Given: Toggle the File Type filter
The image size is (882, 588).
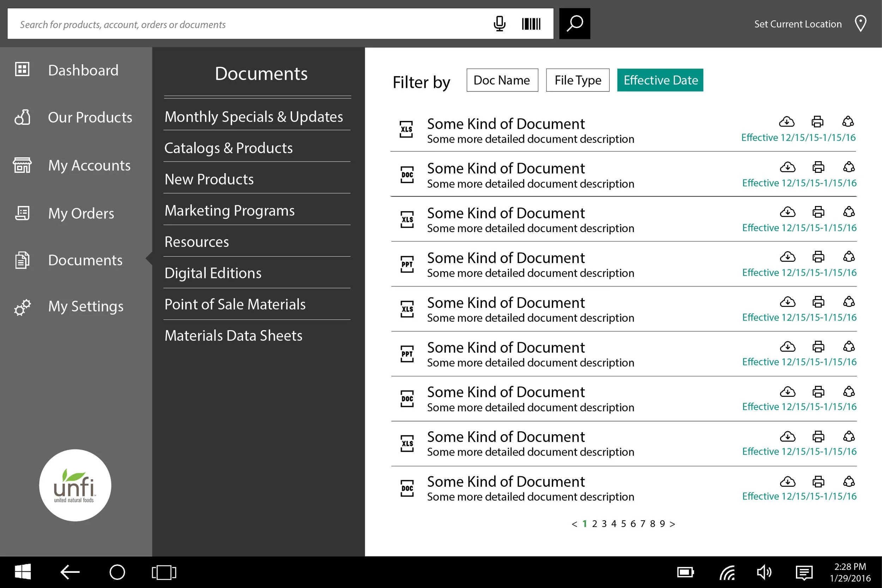Looking at the screenshot, I should (x=578, y=80).
